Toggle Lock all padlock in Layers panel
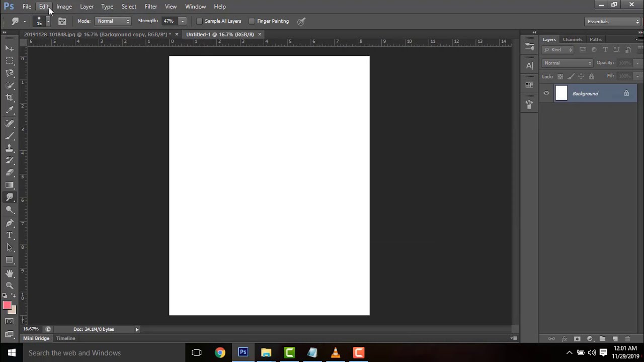This screenshot has height=362, width=644. pyautogui.click(x=592, y=76)
